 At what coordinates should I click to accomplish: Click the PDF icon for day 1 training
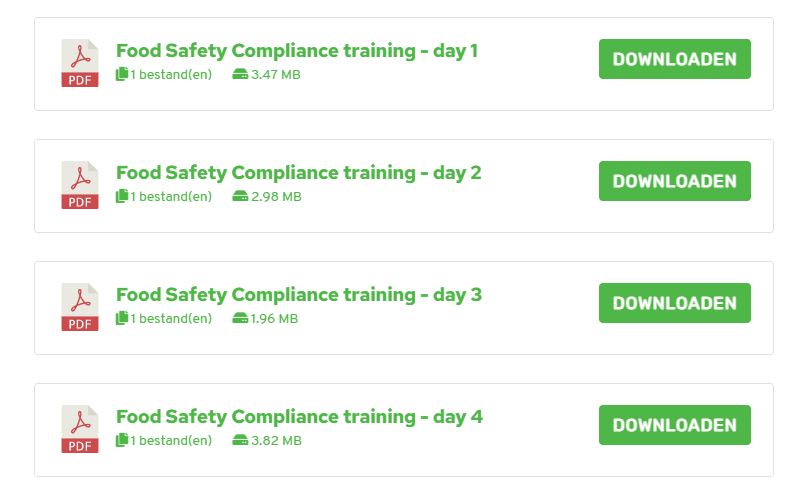pos(80,63)
